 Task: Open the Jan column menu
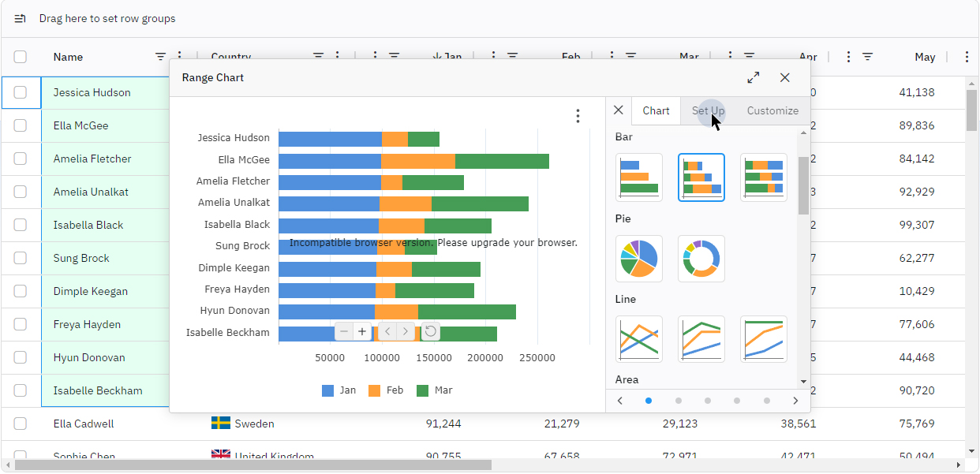[375, 57]
